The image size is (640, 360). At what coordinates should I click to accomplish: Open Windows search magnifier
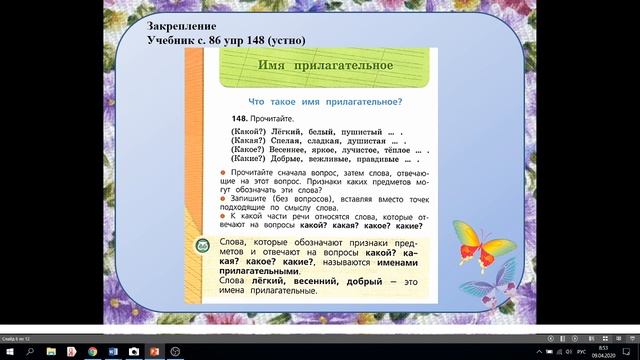pyautogui.click(x=30, y=352)
